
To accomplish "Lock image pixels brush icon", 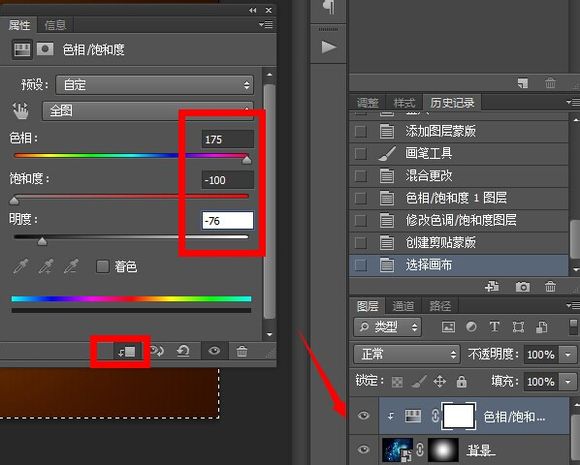I will click(x=419, y=381).
